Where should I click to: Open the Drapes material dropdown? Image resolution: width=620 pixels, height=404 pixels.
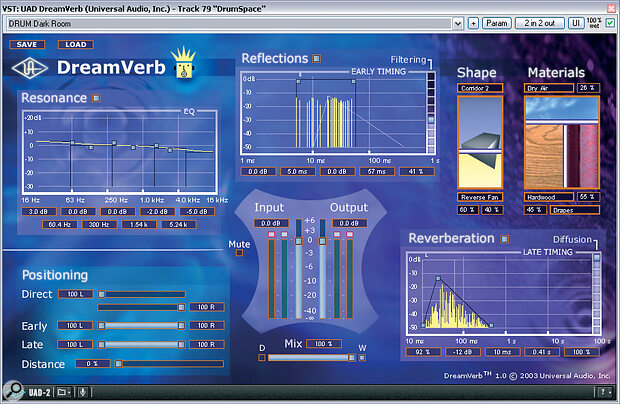tap(575, 210)
